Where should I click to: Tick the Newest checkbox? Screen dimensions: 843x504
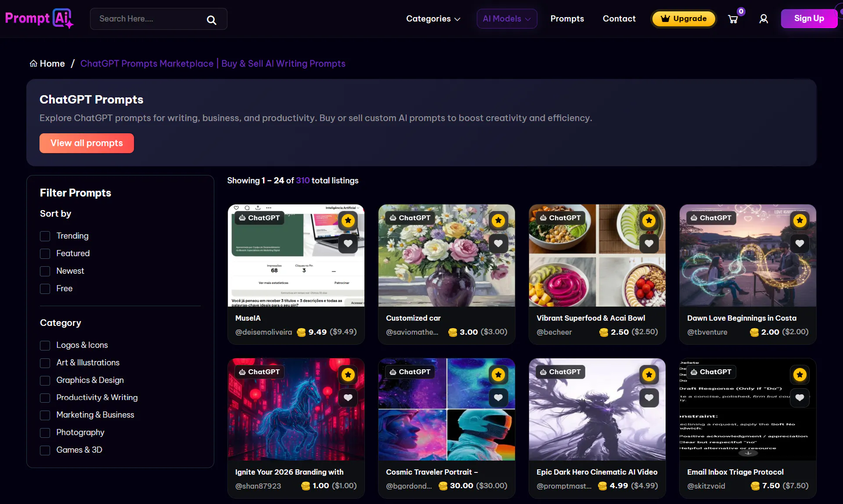45,271
